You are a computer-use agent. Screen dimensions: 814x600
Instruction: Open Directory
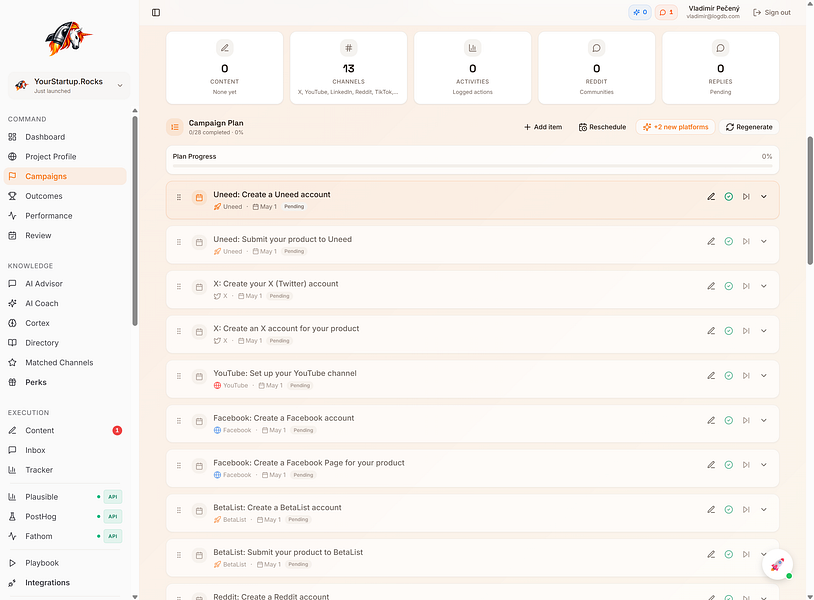coord(65,343)
